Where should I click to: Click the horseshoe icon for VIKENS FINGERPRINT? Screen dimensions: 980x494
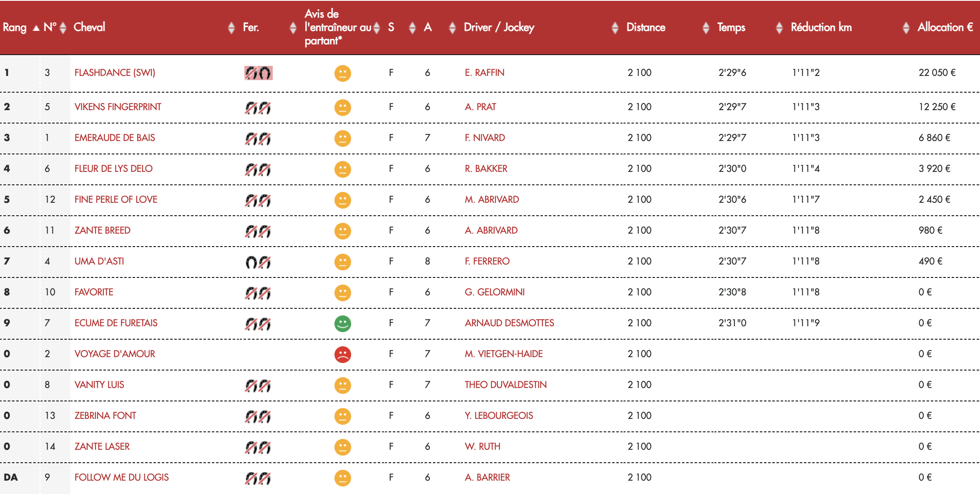point(258,108)
